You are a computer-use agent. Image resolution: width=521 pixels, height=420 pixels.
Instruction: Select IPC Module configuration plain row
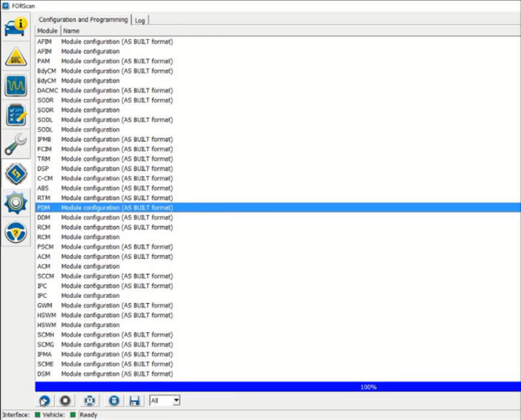click(278, 296)
